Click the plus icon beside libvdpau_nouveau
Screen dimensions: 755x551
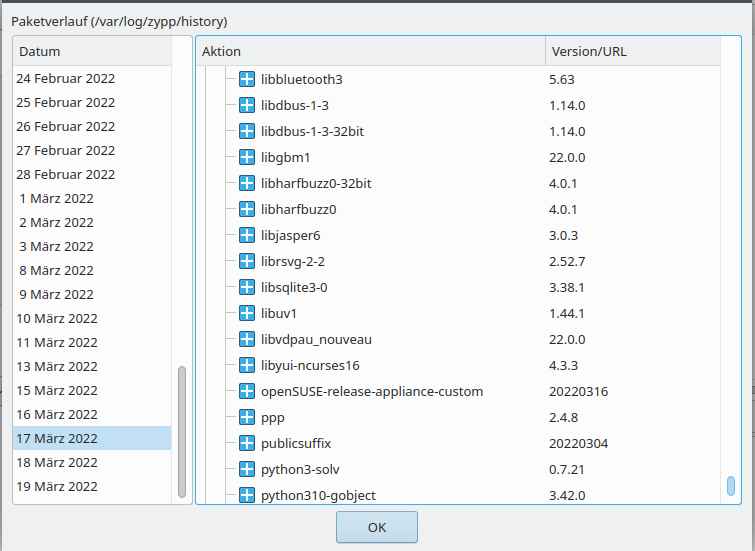click(x=247, y=339)
